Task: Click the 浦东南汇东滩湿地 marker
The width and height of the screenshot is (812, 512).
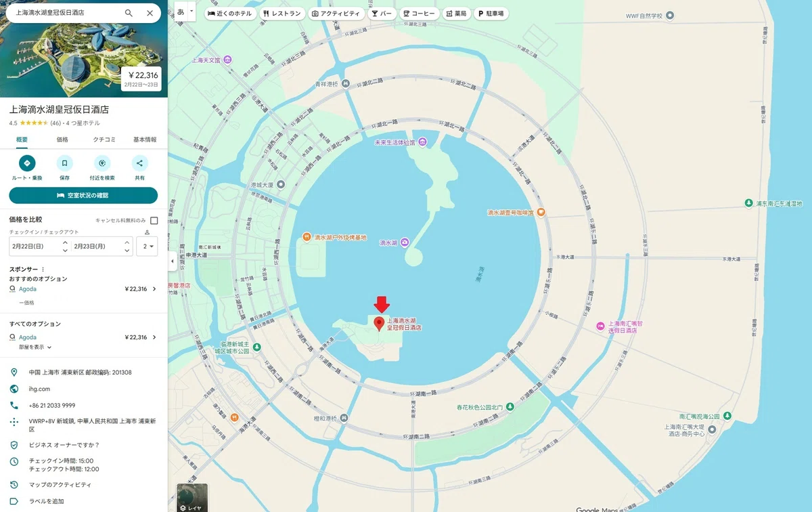Action: (x=748, y=203)
